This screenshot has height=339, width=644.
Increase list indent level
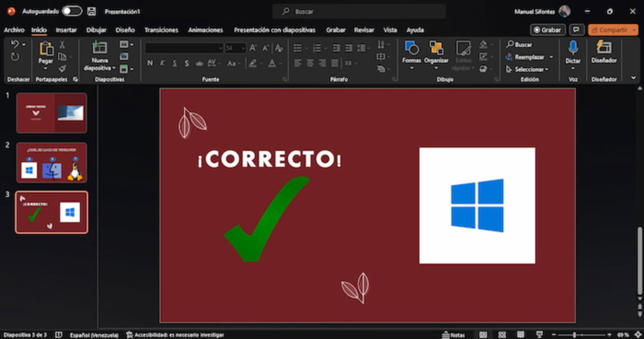coord(349,48)
